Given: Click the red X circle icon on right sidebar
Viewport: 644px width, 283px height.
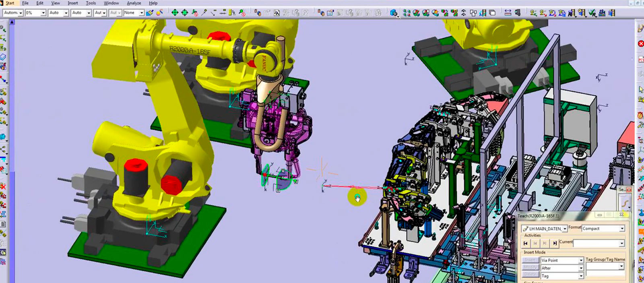Looking at the screenshot, I should pos(641,43).
